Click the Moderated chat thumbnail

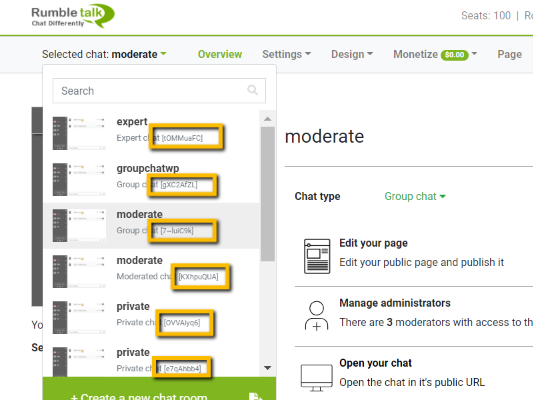pos(79,272)
